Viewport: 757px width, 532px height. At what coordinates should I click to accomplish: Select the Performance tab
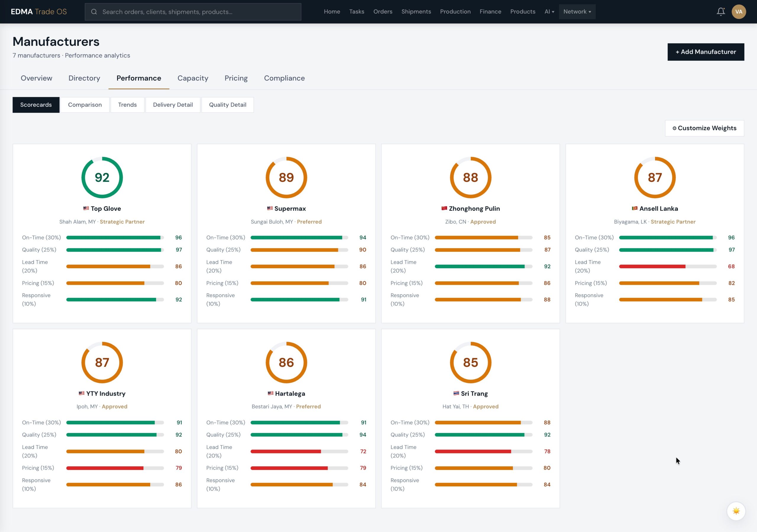coord(138,78)
